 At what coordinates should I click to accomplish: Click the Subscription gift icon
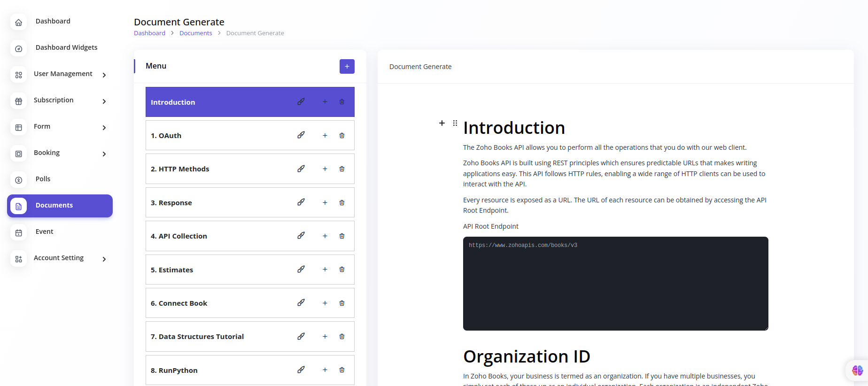19,101
